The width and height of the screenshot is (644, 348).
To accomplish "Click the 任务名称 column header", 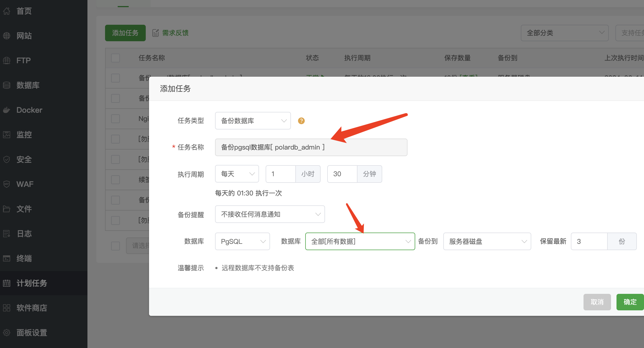I will click(x=152, y=58).
